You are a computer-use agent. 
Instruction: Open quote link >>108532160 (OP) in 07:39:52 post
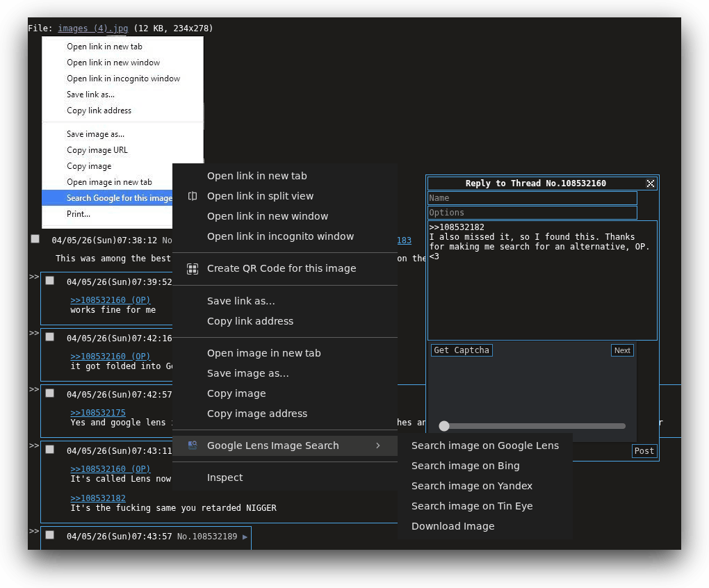click(x=111, y=300)
